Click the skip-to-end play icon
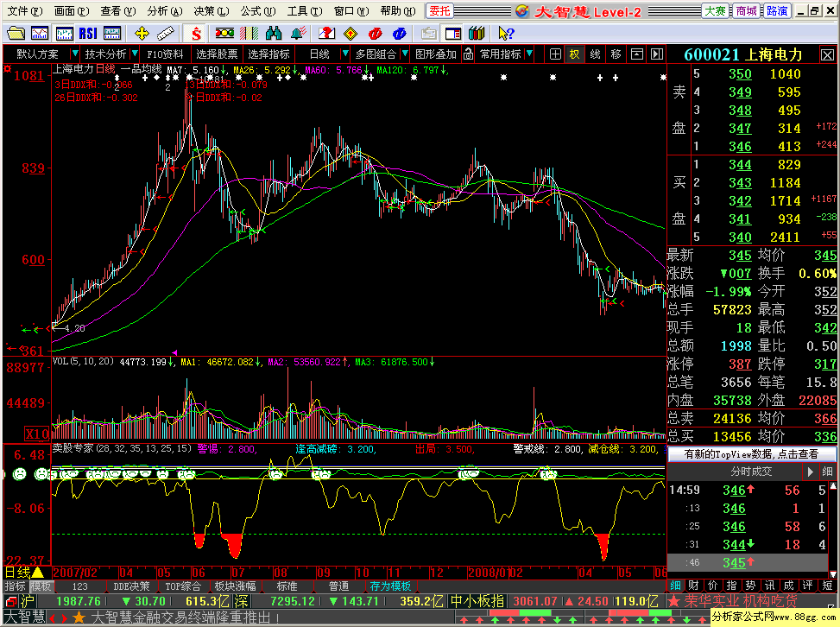The height and width of the screenshot is (627, 840). click(657, 54)
